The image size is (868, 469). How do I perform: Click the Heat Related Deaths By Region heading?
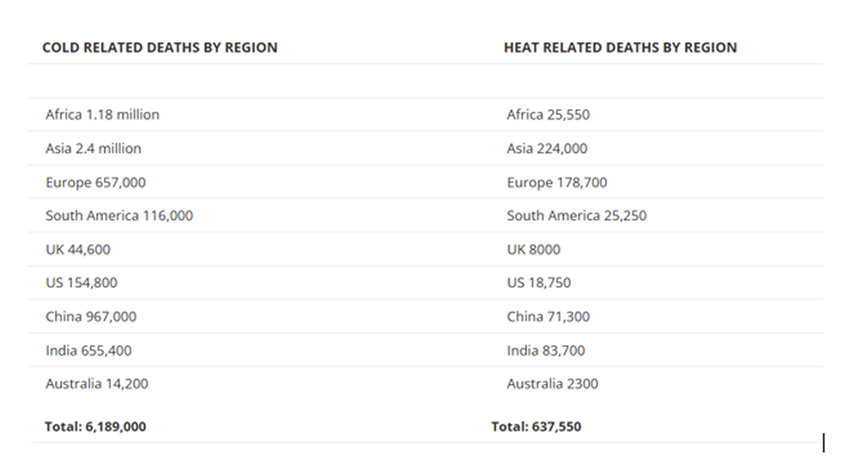(620, 47)
